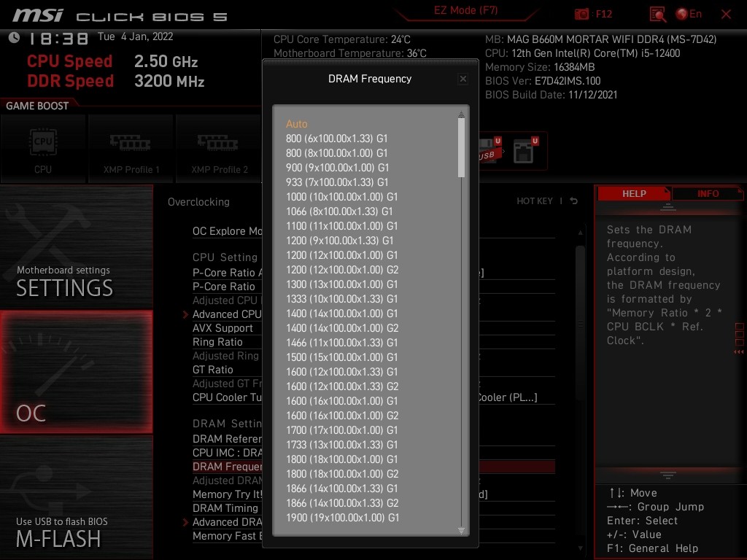
Task: Select the Memory Fast Boot setting
Action: [x=228, y=536]
